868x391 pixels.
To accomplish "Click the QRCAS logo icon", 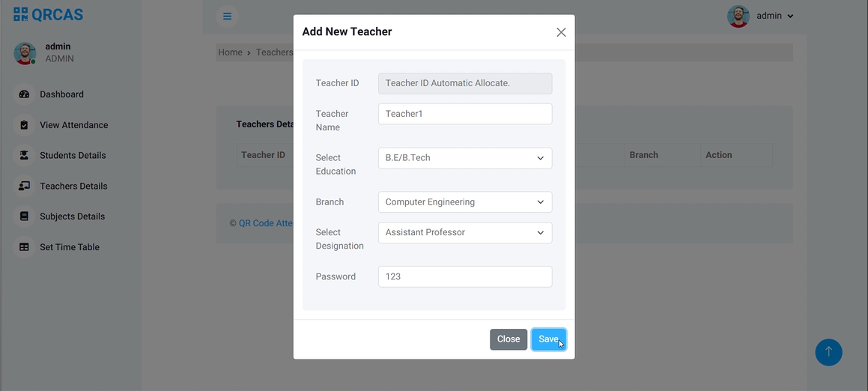I will 21,14.
